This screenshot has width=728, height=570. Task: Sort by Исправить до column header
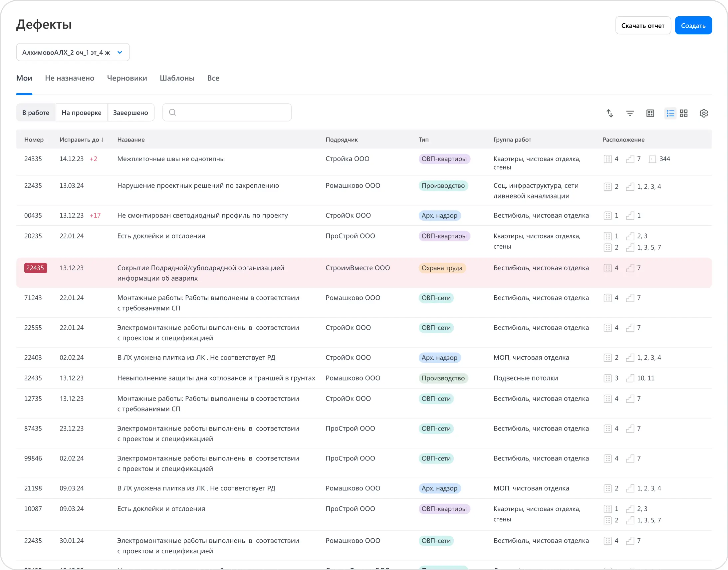pos(82,140)
